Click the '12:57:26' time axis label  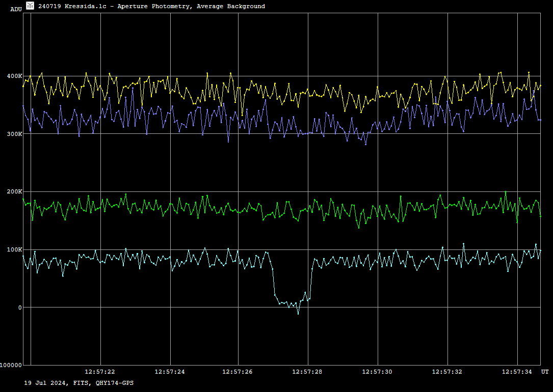[x=238, y=372]
